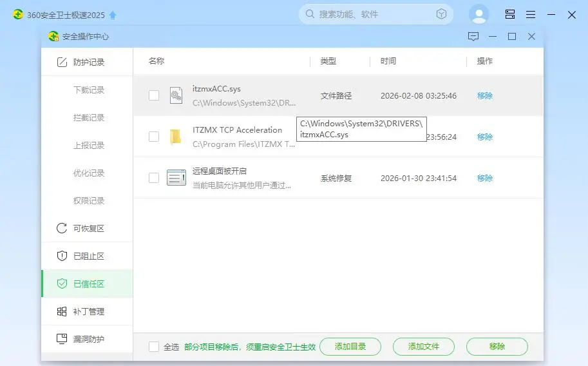The width and height of the screenshot is (588, 366).
Task: Click the 远程桌面被开启 entry icon
Action: click(176, 178)
